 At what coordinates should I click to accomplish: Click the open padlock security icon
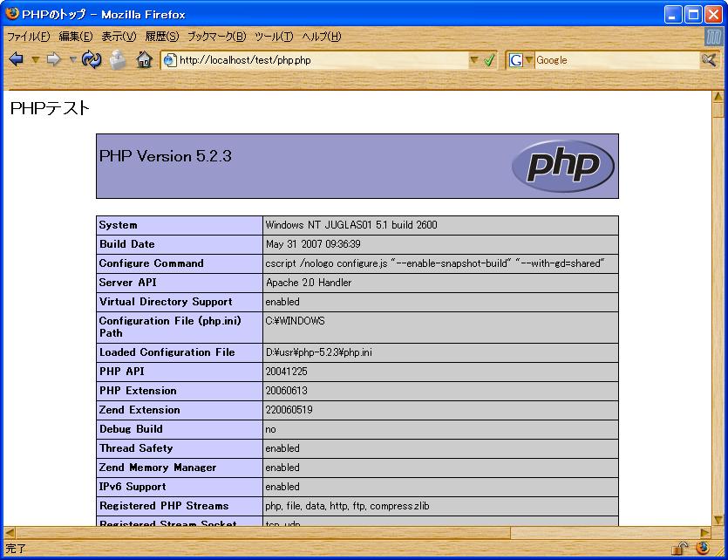point(680,549)
